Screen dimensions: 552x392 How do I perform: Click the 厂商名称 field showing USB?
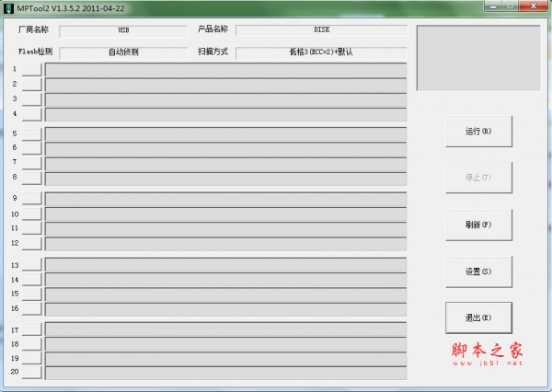[x=123, y=30]
